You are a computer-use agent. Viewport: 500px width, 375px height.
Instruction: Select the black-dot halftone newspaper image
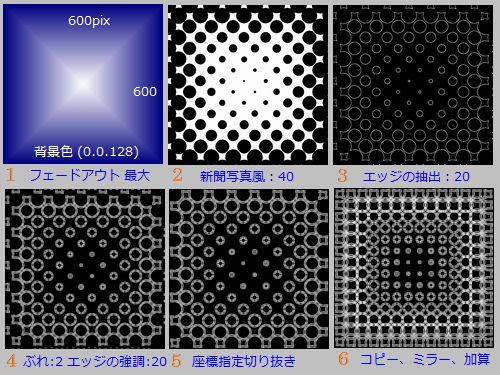coord(248,85)
